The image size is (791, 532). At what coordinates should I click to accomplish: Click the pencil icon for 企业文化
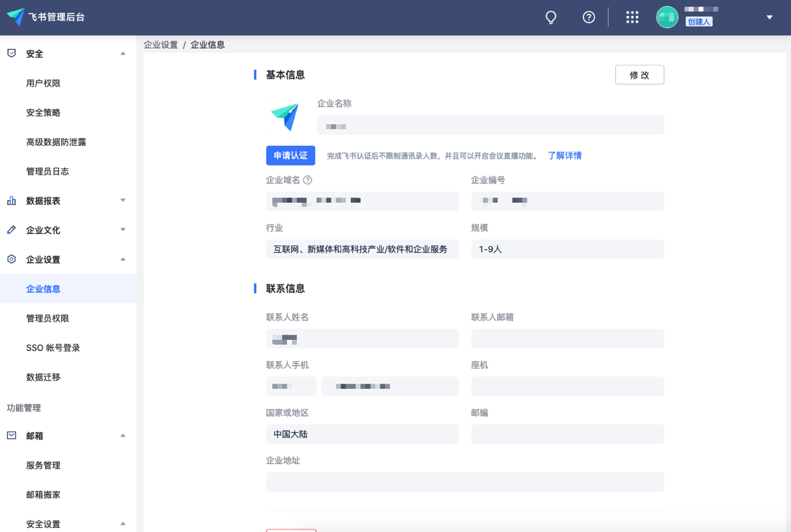click(x=11, y=230)
